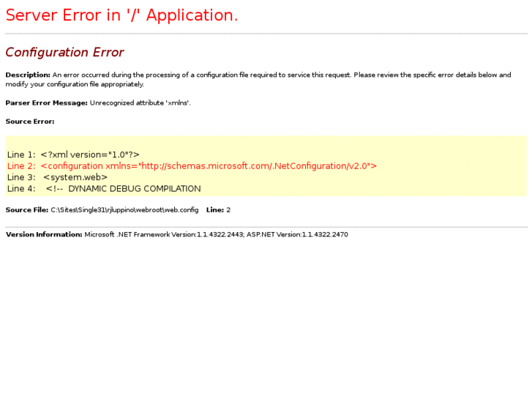Click source Line 4 DYNAMIC DEBUG COMPILATION comment
Image resolution: width=532 pixels, height=399 pixels.
[x=104, y=189]
